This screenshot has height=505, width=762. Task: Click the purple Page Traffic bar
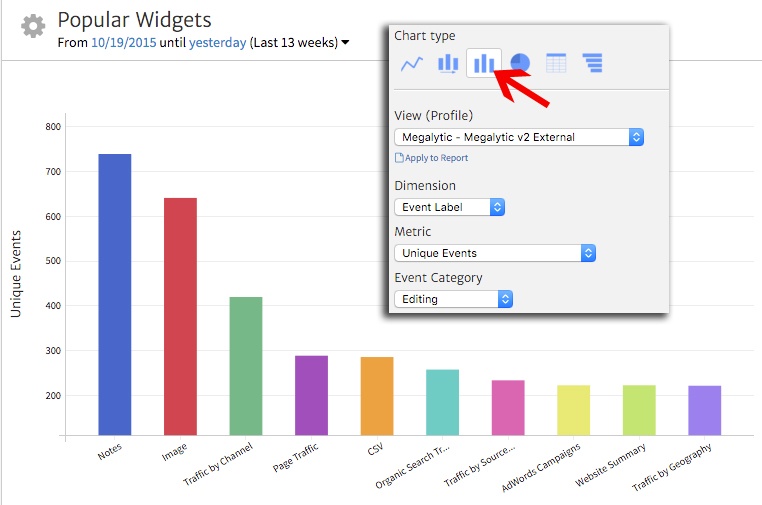coord(311,394)
